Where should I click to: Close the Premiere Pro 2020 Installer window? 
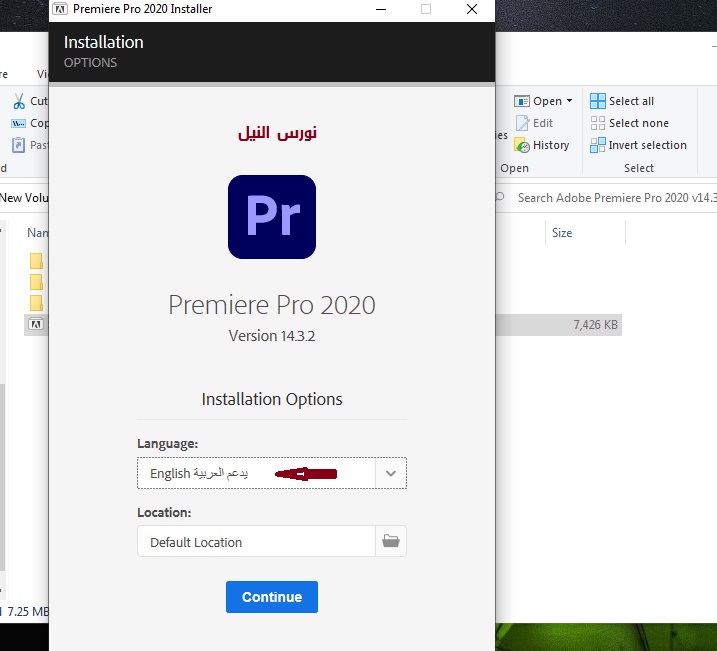pos(472,9)
